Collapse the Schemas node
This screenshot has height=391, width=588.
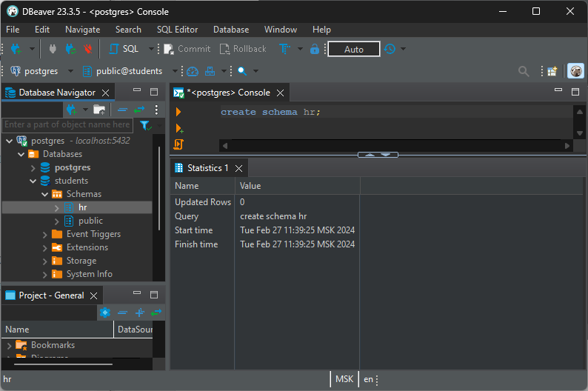[x=44, y=194]
